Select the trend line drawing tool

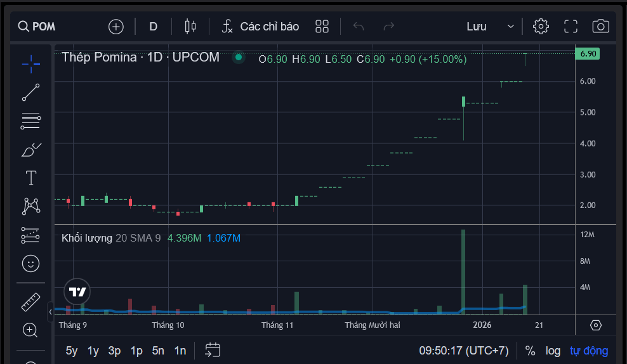point(30,93)
